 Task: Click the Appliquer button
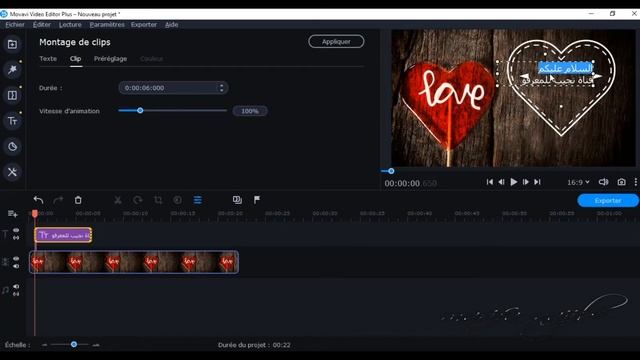[x=336, y=42]
